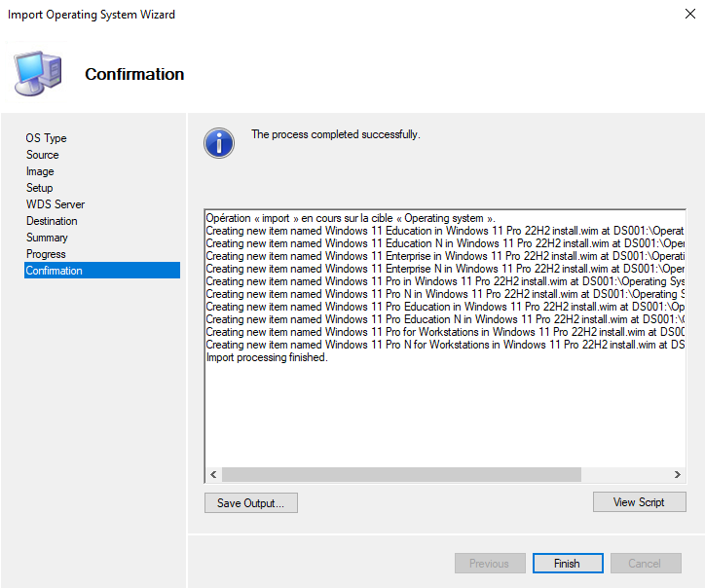This screenshot has height=588, width=705.
Task: Click the line 'Windows 11 Enterprise N in'
Action: [x=445, y=269]
